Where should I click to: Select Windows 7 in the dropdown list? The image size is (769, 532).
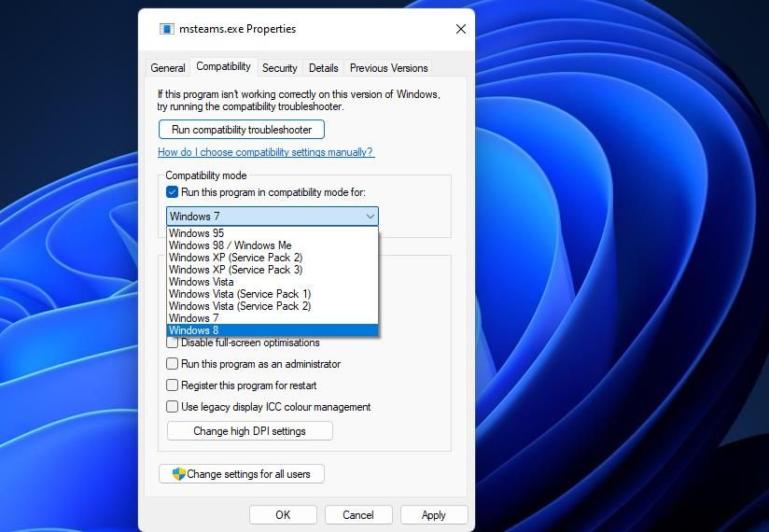click(x=273, y=318)
